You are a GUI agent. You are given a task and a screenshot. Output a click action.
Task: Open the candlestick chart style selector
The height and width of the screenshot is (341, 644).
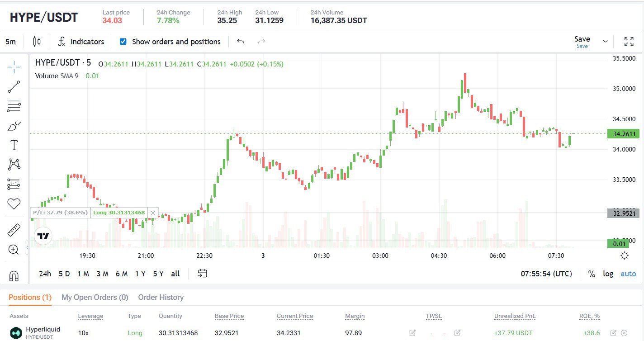(x=37, y=42)
